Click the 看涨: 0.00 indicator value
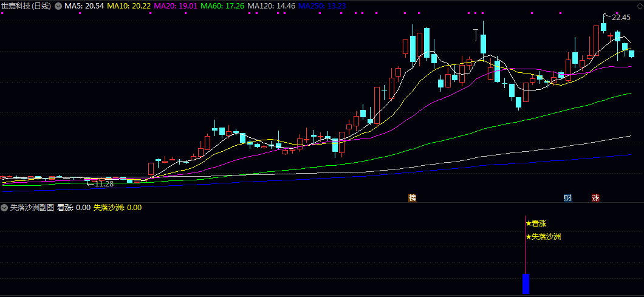 coord(74,208)
